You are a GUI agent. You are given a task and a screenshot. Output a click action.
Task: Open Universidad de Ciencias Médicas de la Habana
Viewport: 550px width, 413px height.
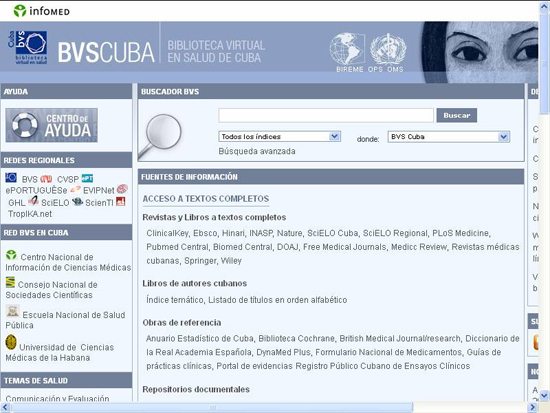tap(60, 353)
